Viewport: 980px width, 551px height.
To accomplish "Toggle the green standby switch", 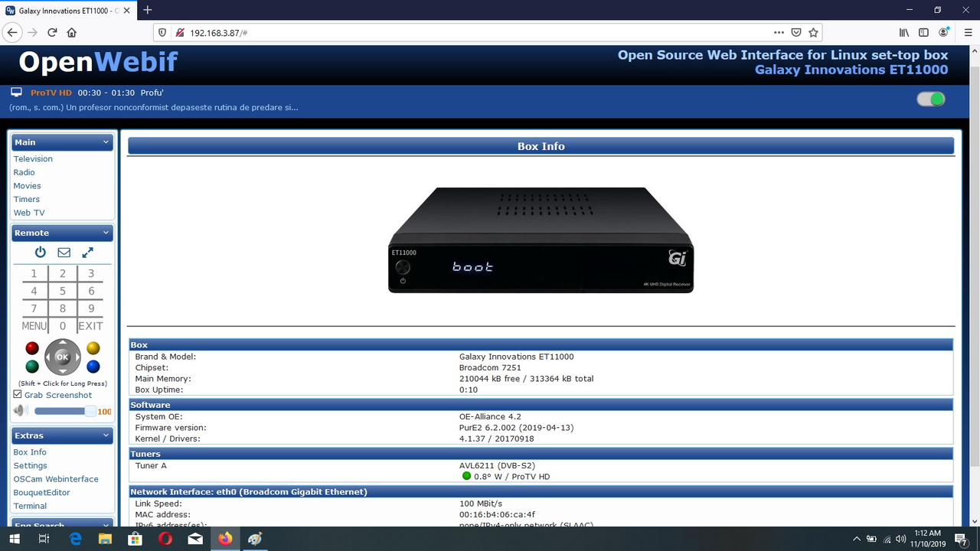I will 931,99.
